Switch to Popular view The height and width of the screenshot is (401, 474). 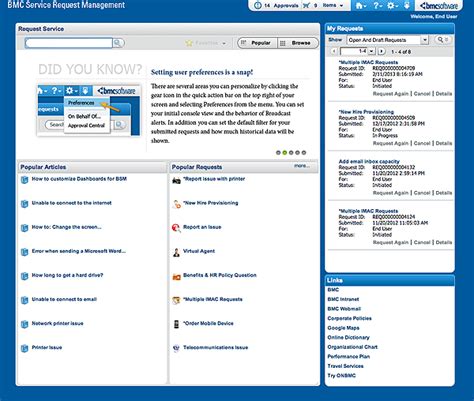pyautogui.click(x=257, y=43)
